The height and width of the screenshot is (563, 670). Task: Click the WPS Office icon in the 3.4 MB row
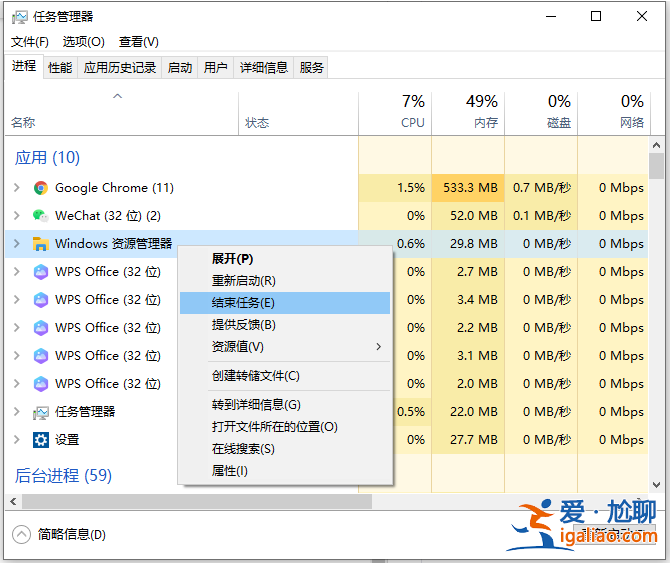(x=41, y=300)
